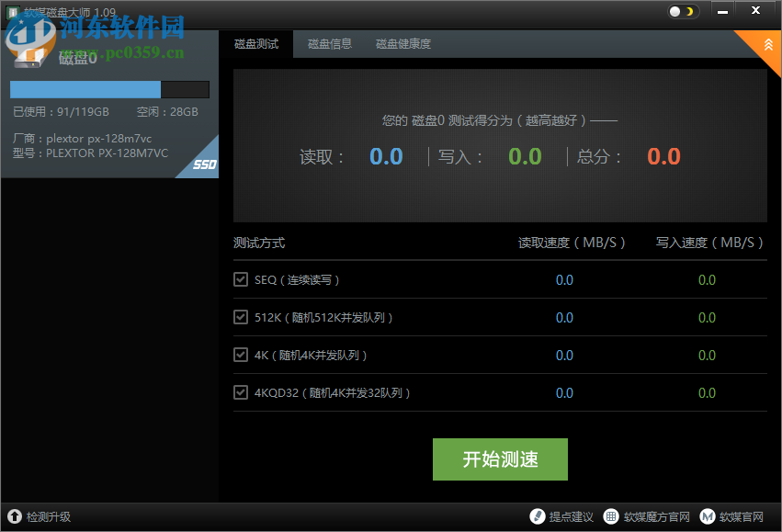Click the 软媒魔方官网 cube icon

[x=611, y=516]
